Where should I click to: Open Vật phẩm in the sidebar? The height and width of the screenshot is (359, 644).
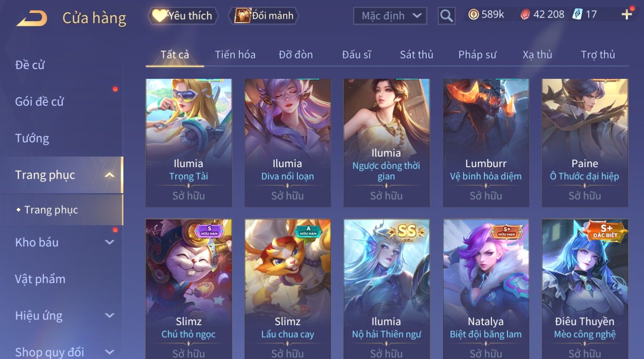(x=40, y=279)
